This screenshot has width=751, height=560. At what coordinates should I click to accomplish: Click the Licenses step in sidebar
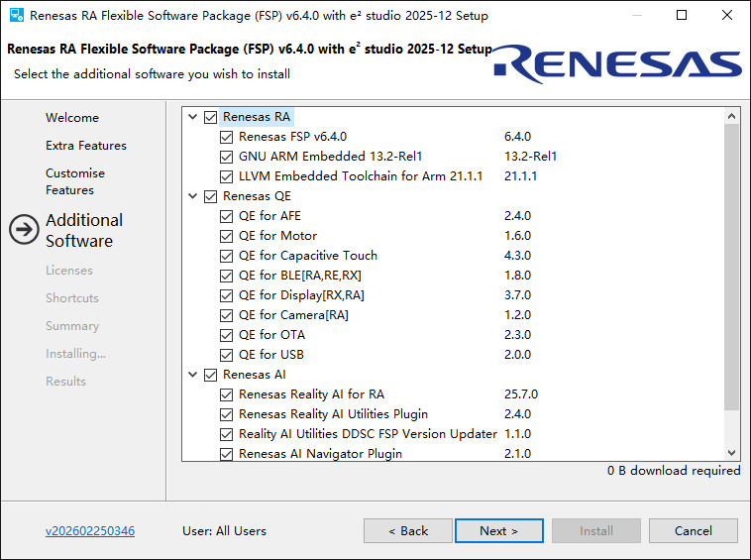[69, 271]
